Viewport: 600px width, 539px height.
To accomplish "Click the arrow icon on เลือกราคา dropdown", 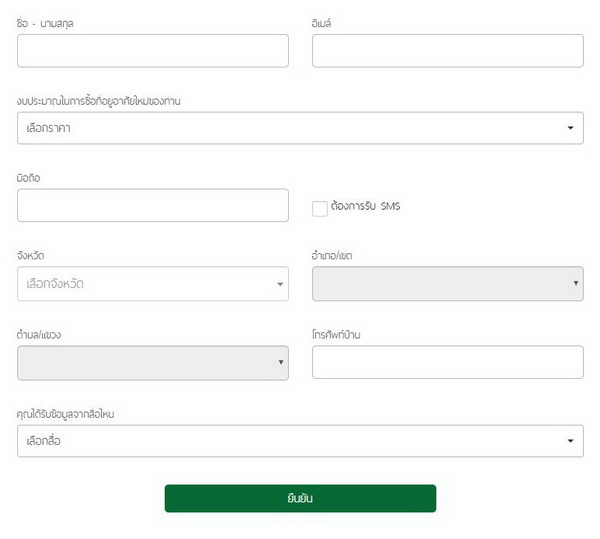I will (570, 128).
